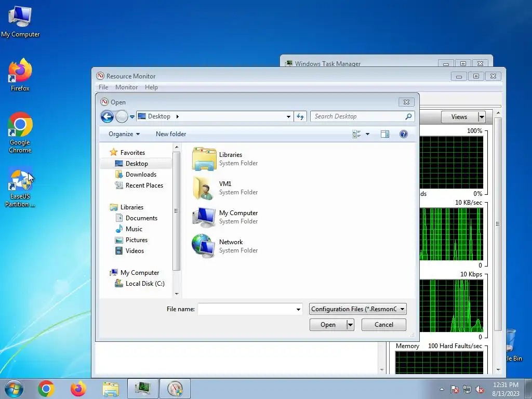This screenshot has height=399, width=532.
Task: Open the Help menu in Resource Monitor
Action: pyautogui.click(x=151, y=87)
